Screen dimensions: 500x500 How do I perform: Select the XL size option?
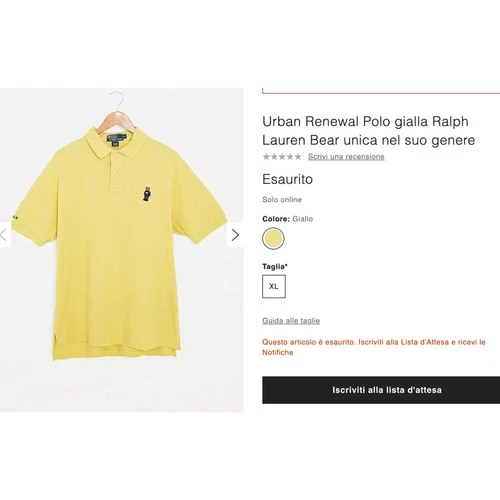(274, 286)
